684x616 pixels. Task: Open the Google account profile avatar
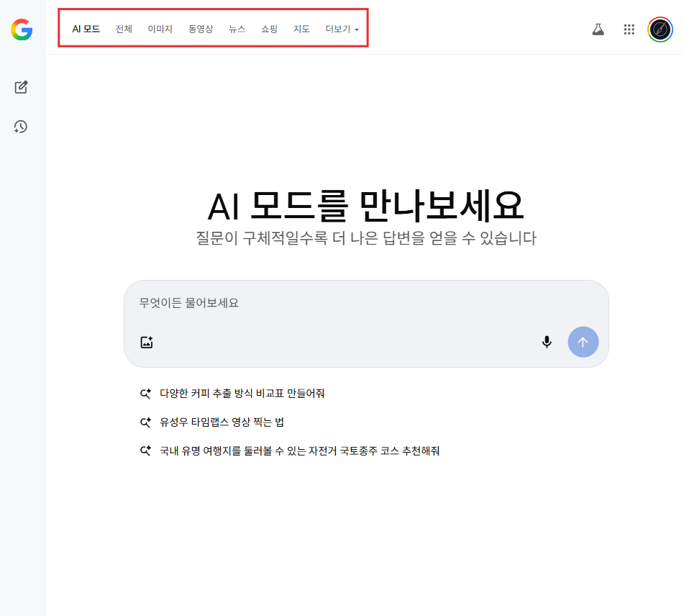660,30
